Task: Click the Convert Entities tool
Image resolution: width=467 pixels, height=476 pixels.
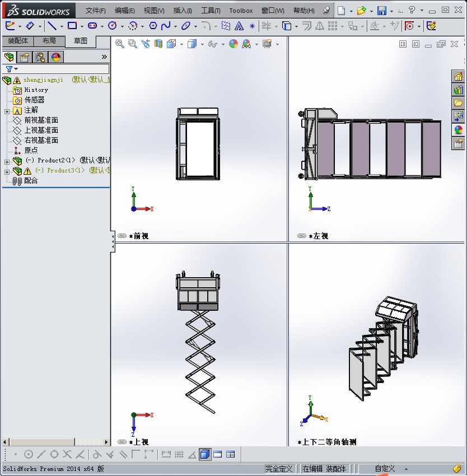Action: click(x=287, y=26)
